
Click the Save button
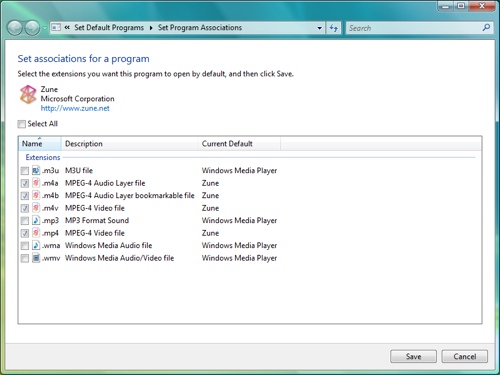point(413,356)
